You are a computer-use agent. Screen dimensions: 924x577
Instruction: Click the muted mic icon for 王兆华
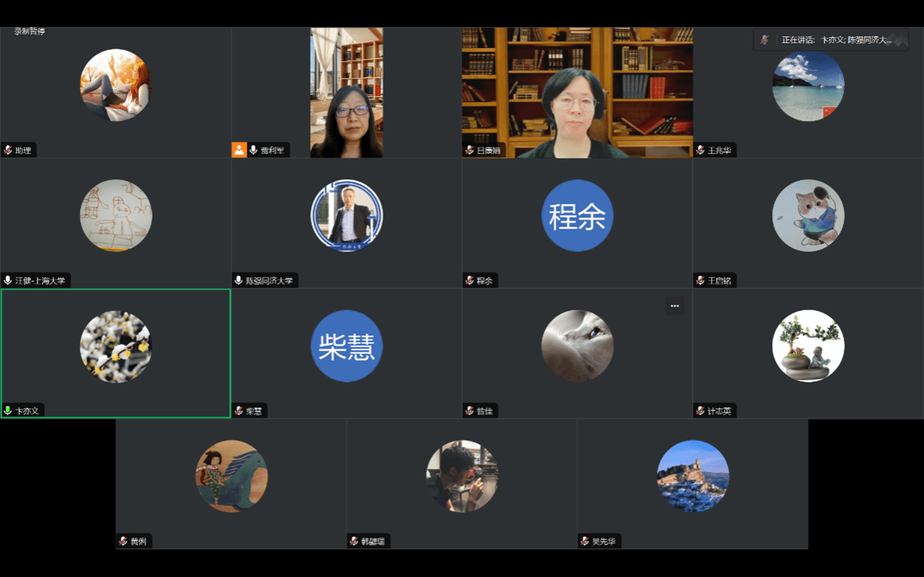click(x=700, y=150)
